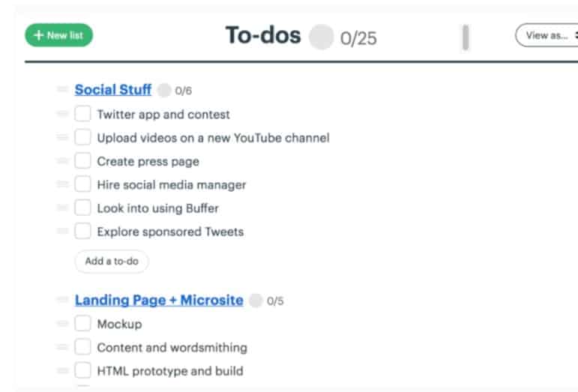Viewport: 578px width, 392px height.
Task: Check off Twitter app and contest
Action: pyautogui.click(x=82, y=113)
